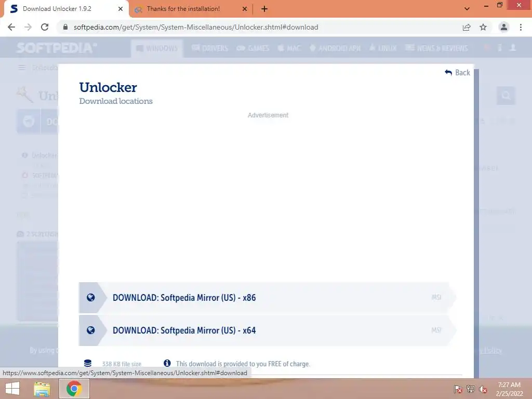Open a new browser tab
The height and width of the screenshot is (399, 532).
(264, 9)
